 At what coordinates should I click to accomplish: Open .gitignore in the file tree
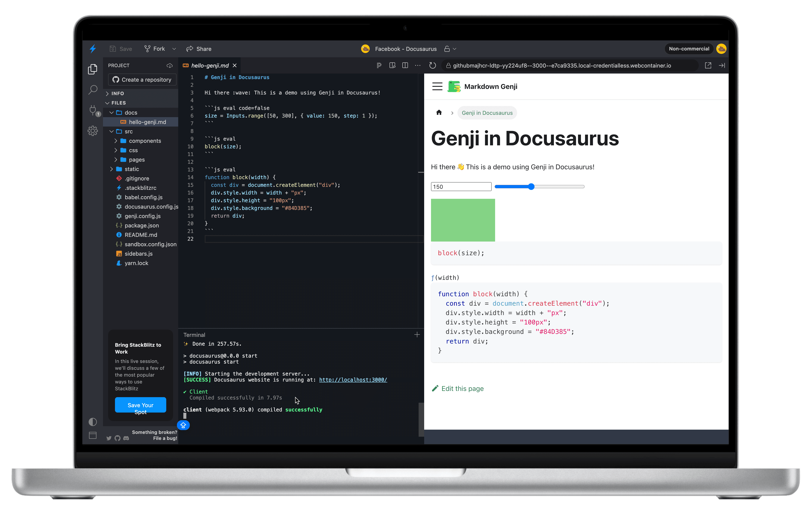pos(141,178)
